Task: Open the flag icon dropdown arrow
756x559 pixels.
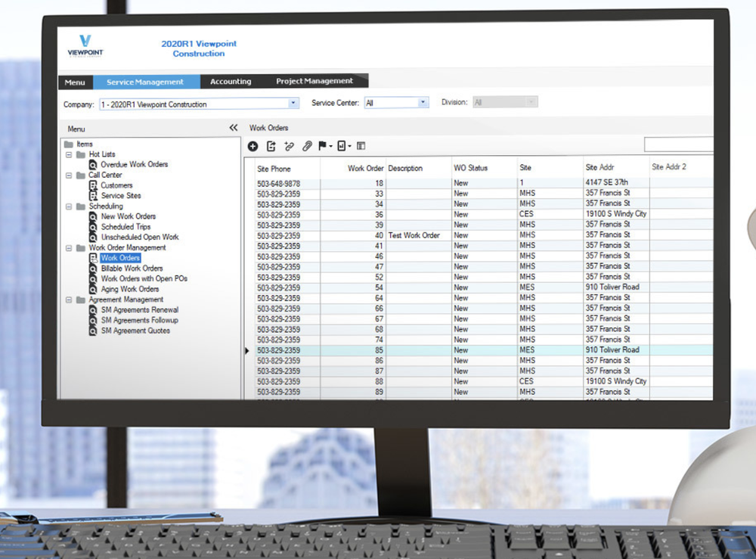Action: pyautogui.click(x=331, y=146)
